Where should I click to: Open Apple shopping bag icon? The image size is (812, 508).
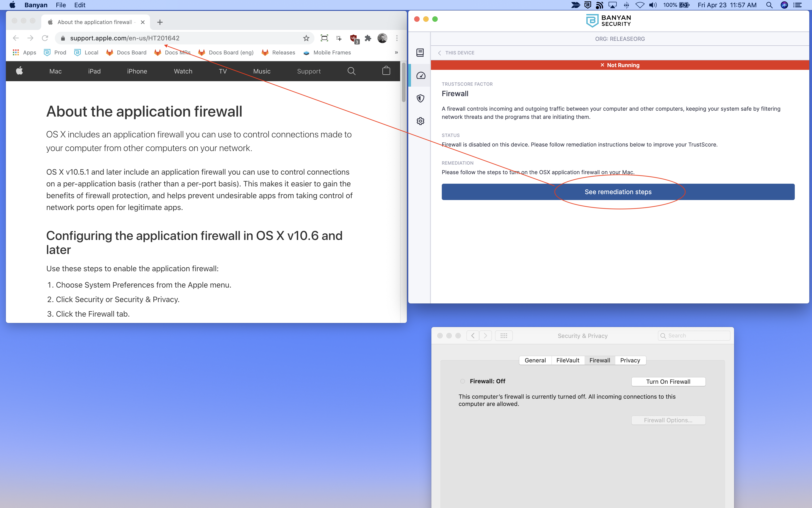[386, 71]
